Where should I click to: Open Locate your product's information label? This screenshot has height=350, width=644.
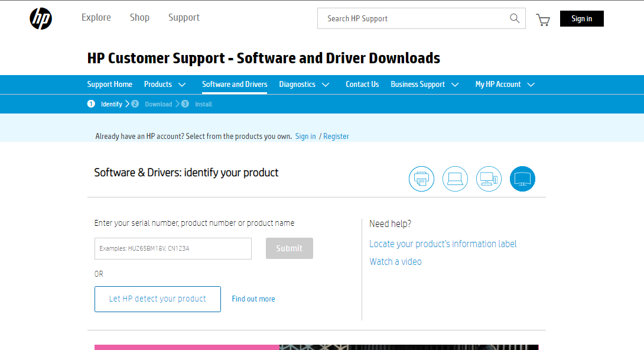tap(443, 244)
